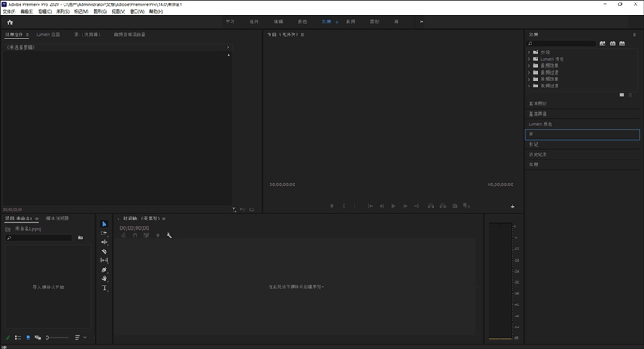Show overflow workspaces with the >> chevron
Viewport: 644px width, 349px height.
click(x=421, y=21)
